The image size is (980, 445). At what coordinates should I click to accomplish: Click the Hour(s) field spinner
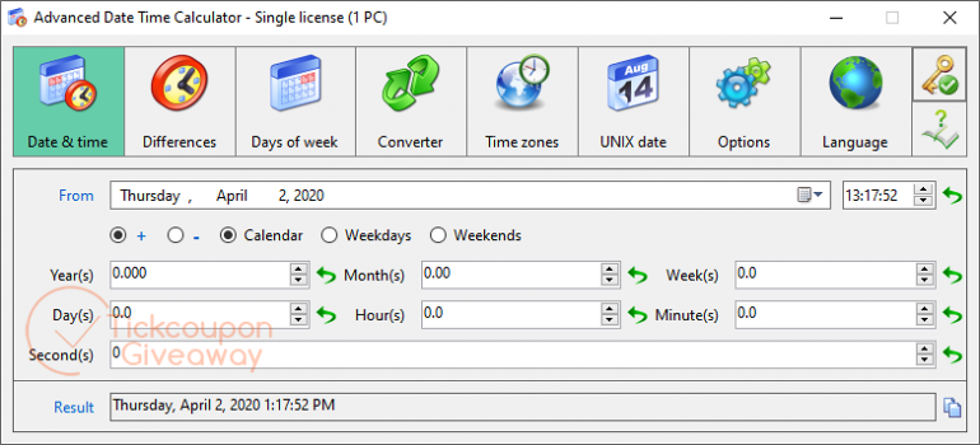[x=610, y=314]
